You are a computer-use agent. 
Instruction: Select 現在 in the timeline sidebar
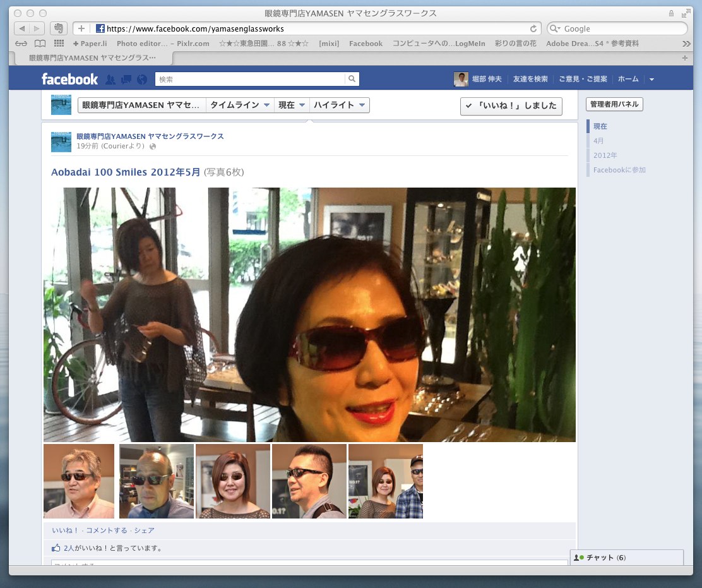point(600,126)
